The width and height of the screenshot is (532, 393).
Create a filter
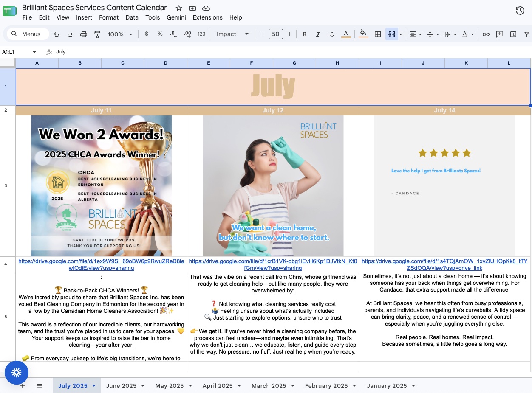527,34
